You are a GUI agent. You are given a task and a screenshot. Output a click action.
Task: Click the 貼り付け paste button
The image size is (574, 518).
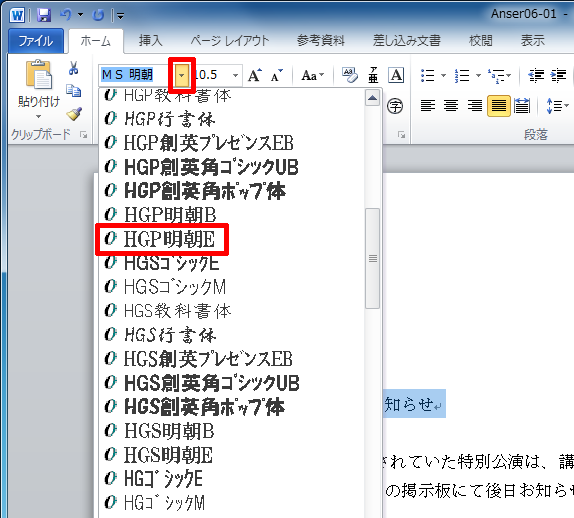click(38, 89)
